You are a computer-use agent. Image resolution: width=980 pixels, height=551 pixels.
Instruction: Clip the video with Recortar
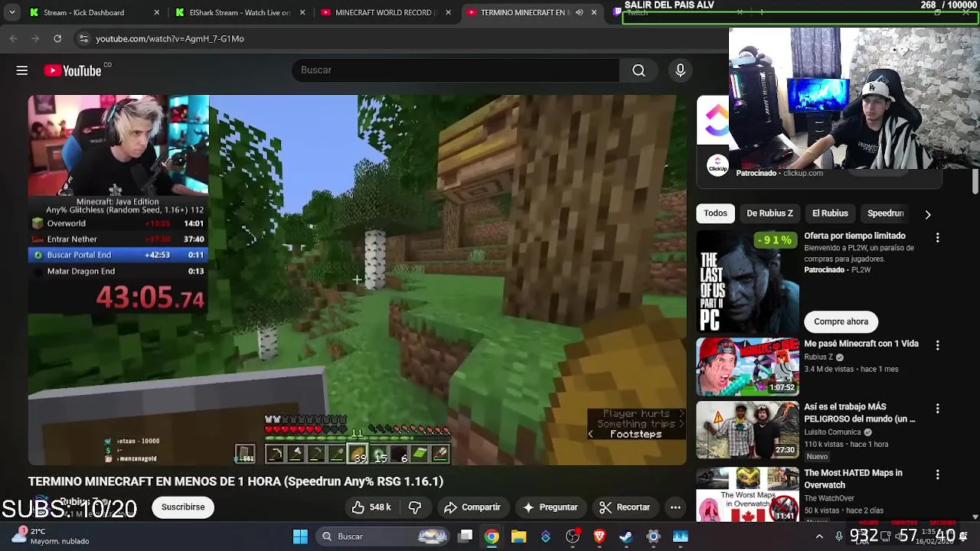pos(625,507)
